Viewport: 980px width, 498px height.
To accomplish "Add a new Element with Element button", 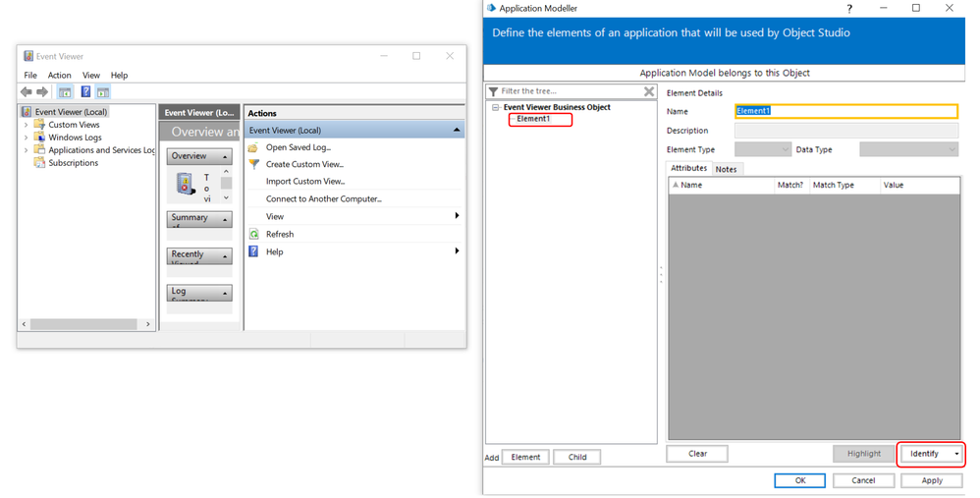I will pyautogui.click(x=525, y=457).
